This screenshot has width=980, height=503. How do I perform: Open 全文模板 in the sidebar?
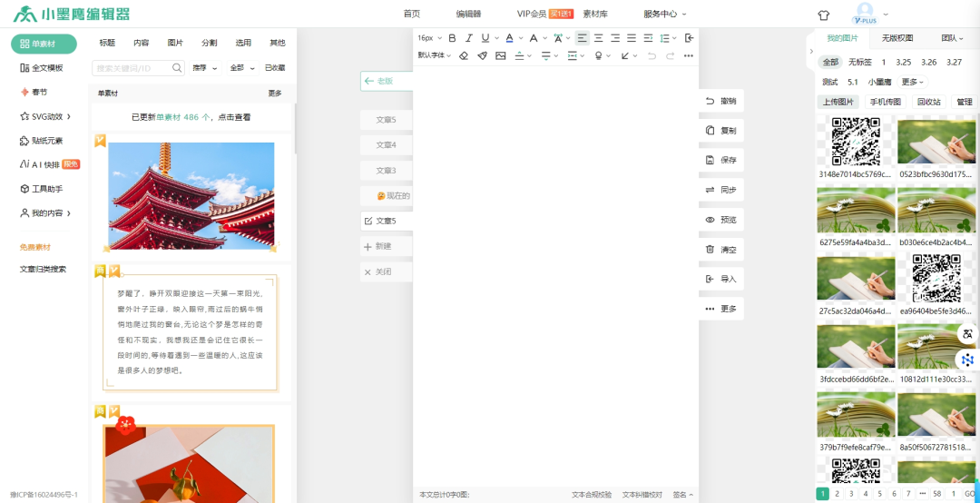(42, 68)
